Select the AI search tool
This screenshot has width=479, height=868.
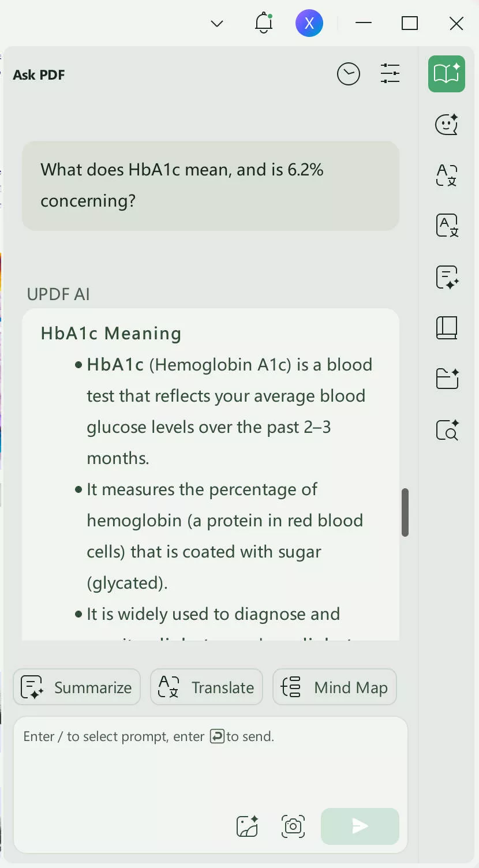click(446, 429)
